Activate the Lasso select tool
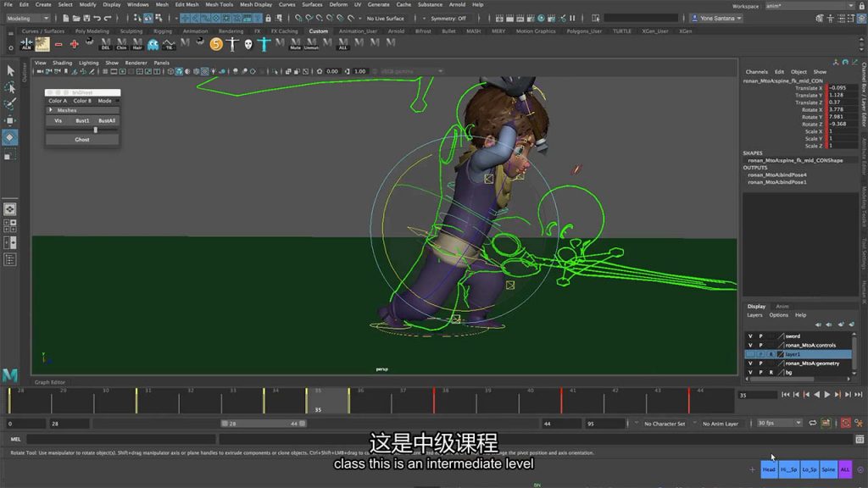868x488 pixels. click(10, 87)
